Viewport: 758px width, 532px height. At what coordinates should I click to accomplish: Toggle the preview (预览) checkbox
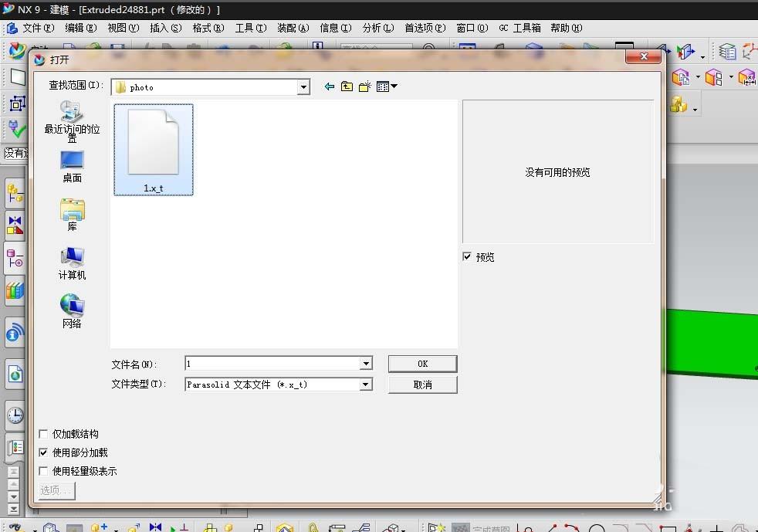467,257
